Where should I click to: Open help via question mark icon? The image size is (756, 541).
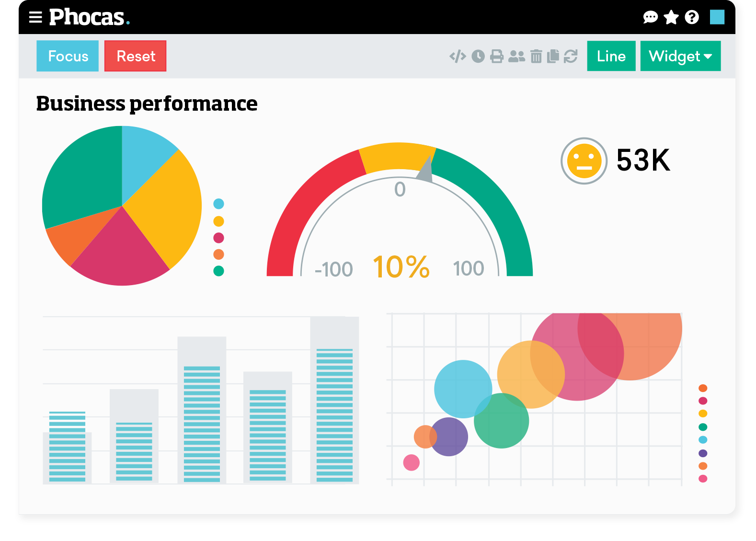(692, 18)
